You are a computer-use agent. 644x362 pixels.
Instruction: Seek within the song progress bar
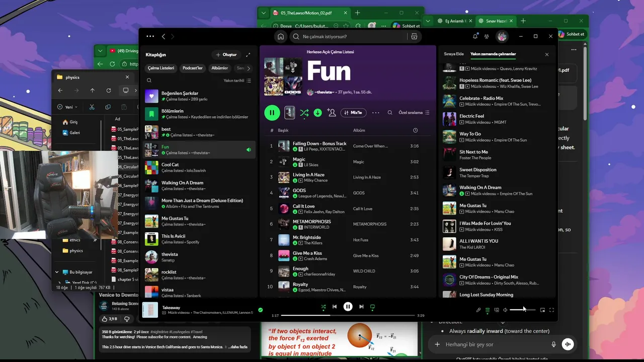[x=348, y=315]
